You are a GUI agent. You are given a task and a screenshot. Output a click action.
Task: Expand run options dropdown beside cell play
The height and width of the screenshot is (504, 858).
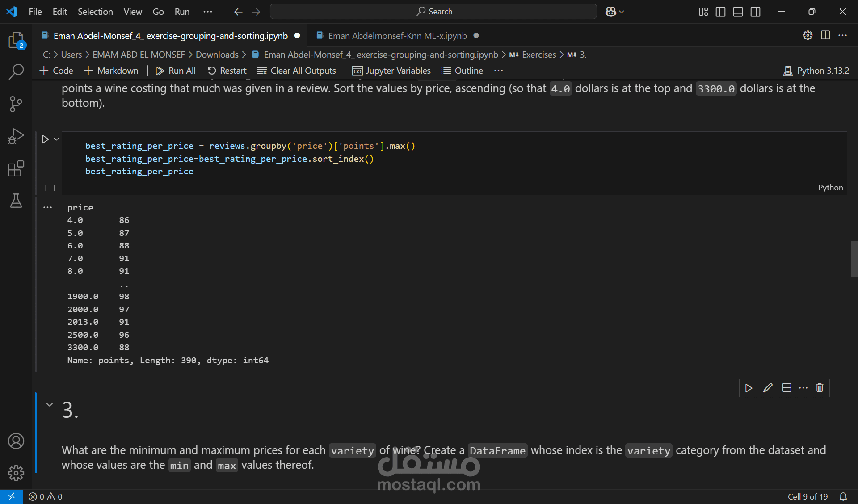[x=56, y=139]
